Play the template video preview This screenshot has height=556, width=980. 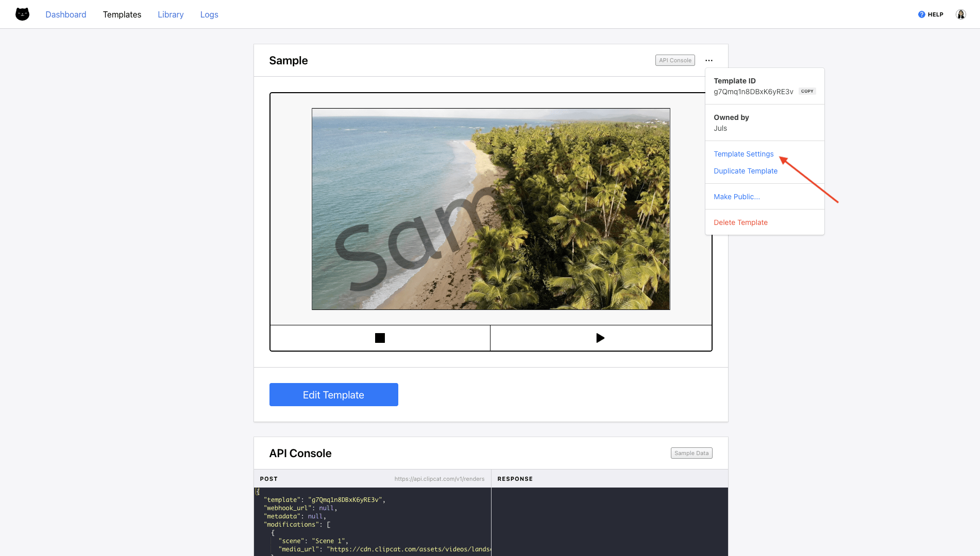pos(601,338)
